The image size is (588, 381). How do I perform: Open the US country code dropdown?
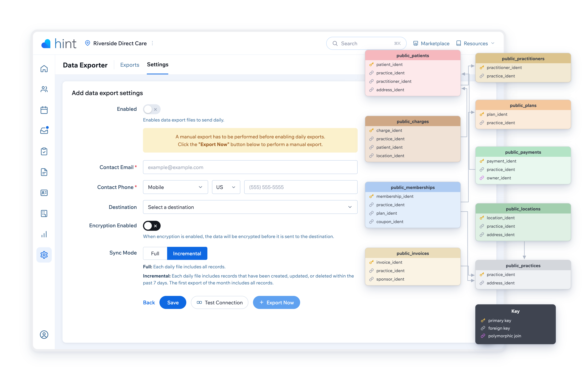coord(226,187)
